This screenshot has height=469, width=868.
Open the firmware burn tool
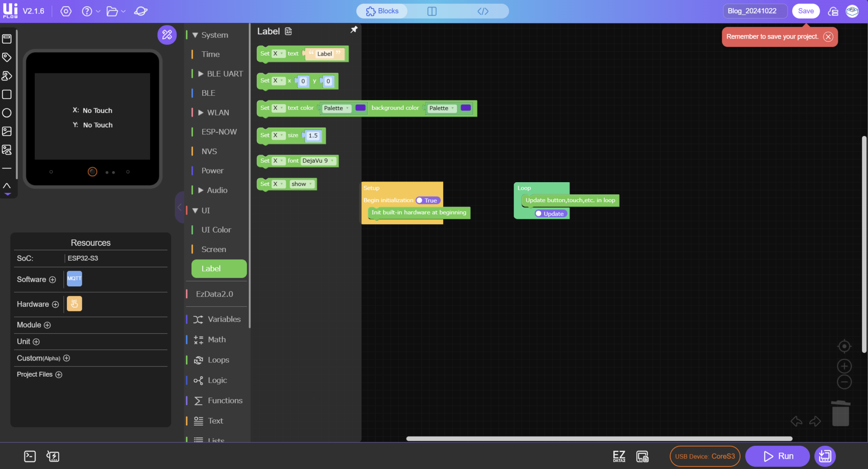[x=52, y=456]
